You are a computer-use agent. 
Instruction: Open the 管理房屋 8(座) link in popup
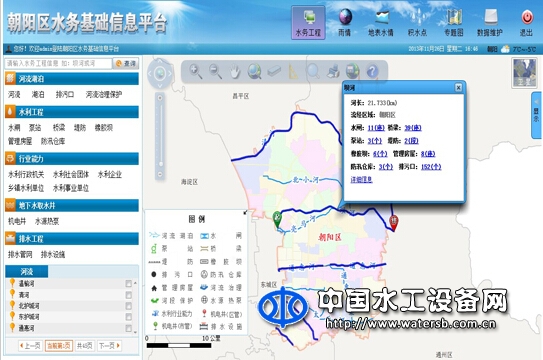point(428,154)
